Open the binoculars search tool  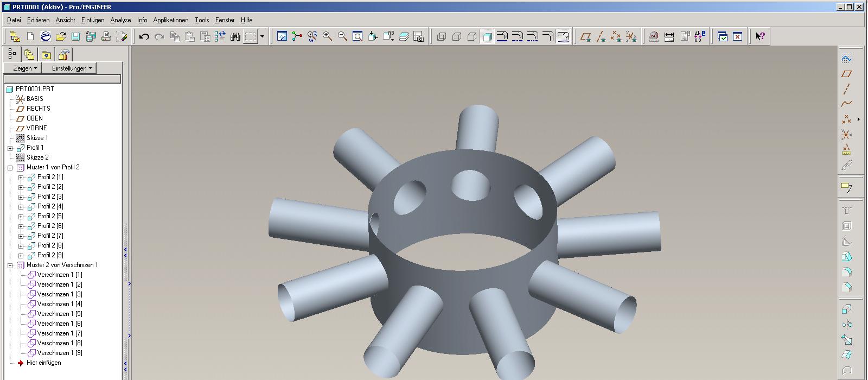(x=235, y=36)
